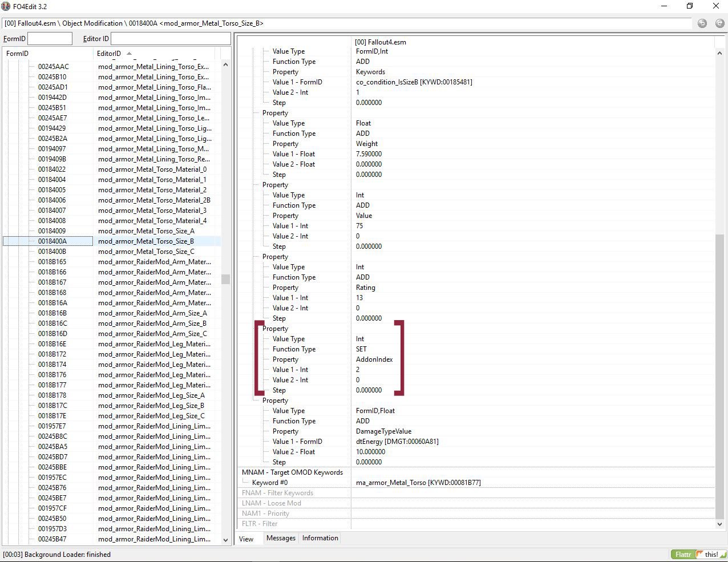Open the Information tab

point(320,538)
